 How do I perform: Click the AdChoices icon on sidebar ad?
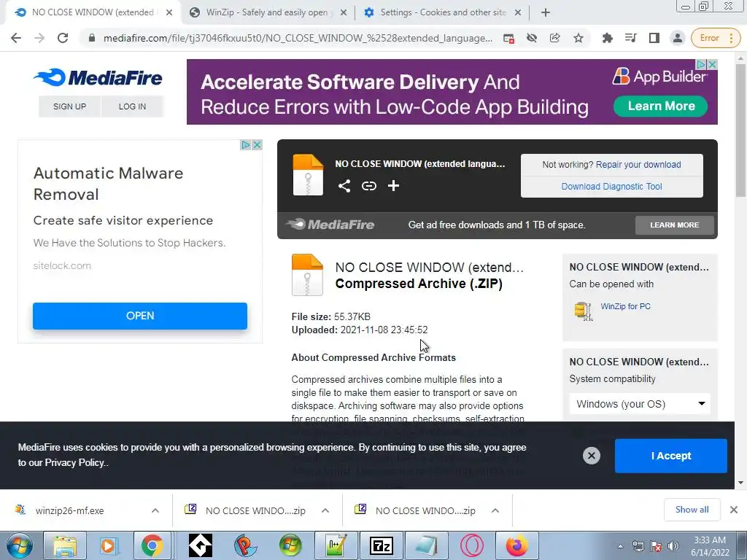tap(245, 145)
